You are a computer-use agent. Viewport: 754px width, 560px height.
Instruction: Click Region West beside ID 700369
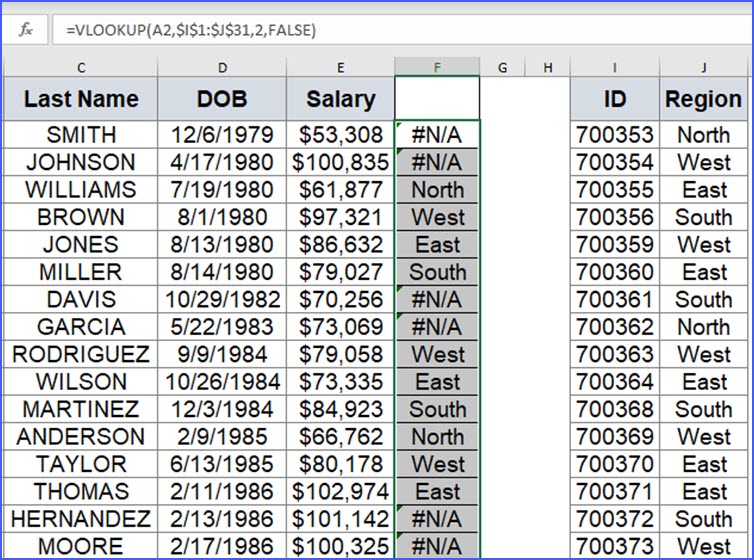pos(704,436)
